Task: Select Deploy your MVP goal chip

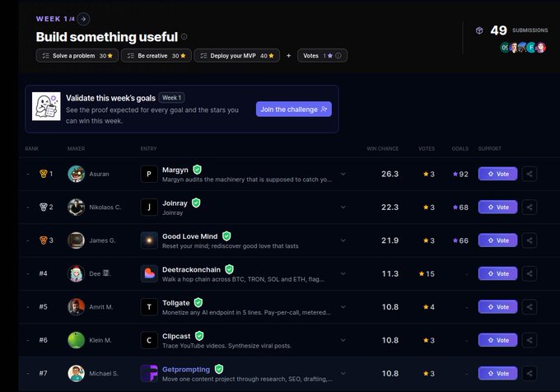Action: [237, 56]
